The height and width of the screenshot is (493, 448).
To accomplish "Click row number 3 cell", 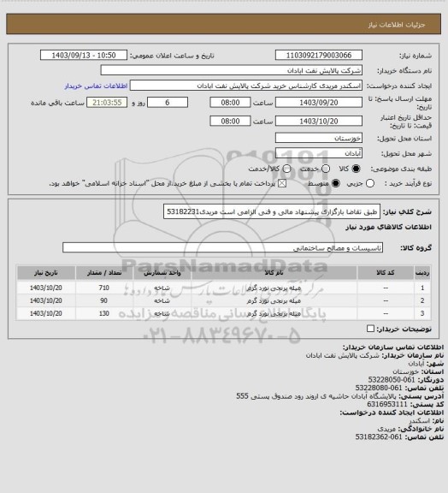I will (x=422, y=313).
